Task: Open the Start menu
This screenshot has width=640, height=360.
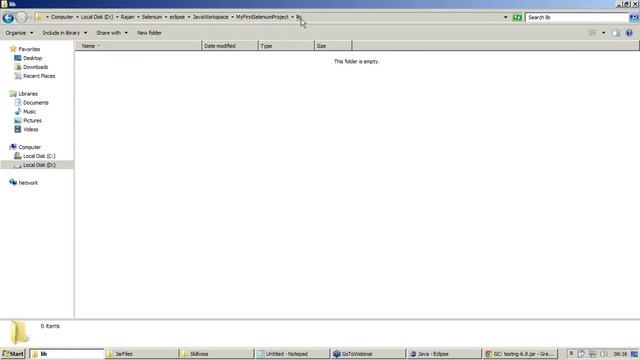Action: point(13,354)
